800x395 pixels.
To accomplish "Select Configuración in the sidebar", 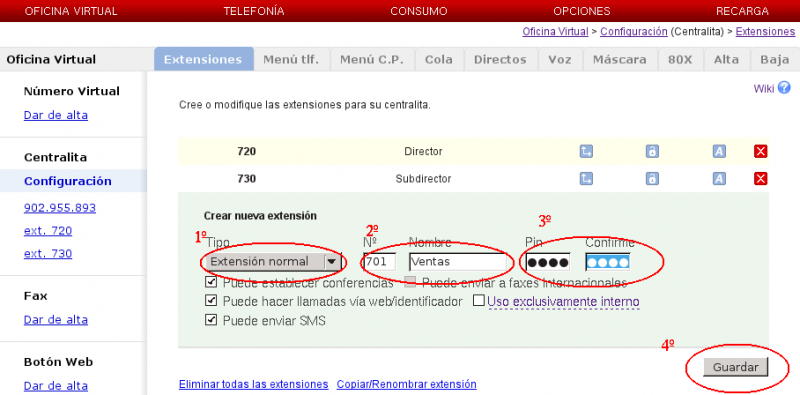I will (x=68, y=181).
